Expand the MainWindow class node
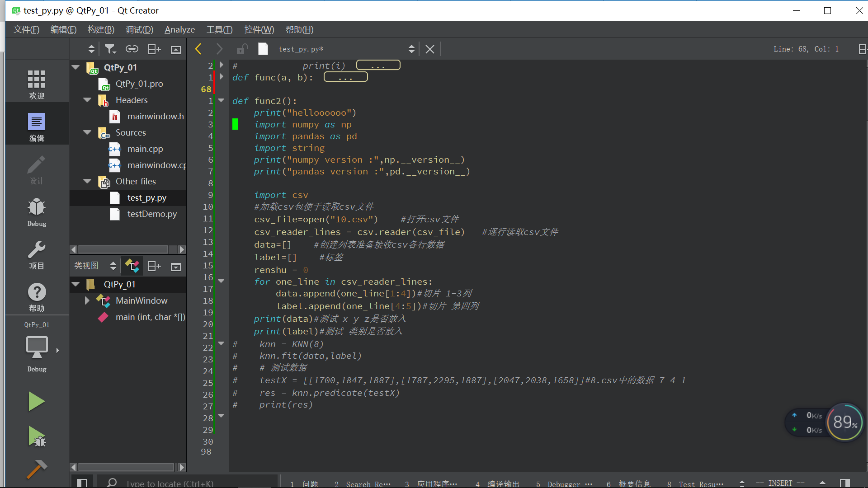Viewport: 868px width, 488px height. pyautogui.click(x=87, y=300)
